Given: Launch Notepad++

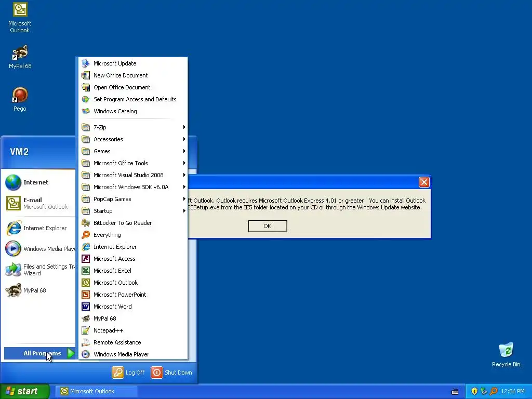Looking at the screenshot, I should [132, 330].
